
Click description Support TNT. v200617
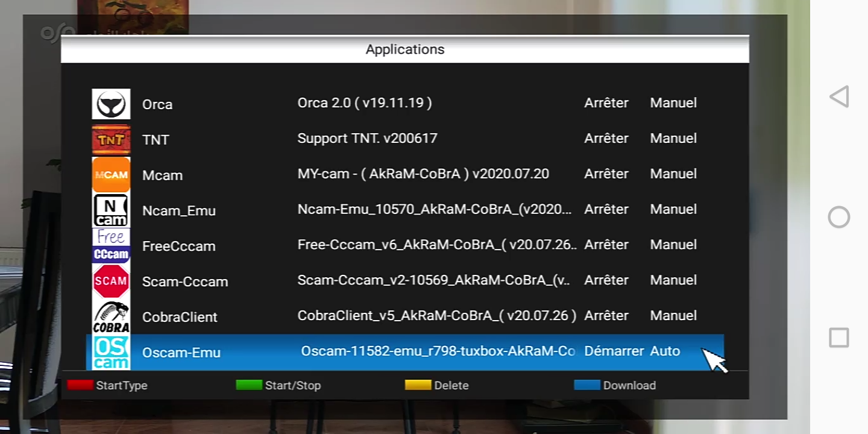tap(367, 139)
